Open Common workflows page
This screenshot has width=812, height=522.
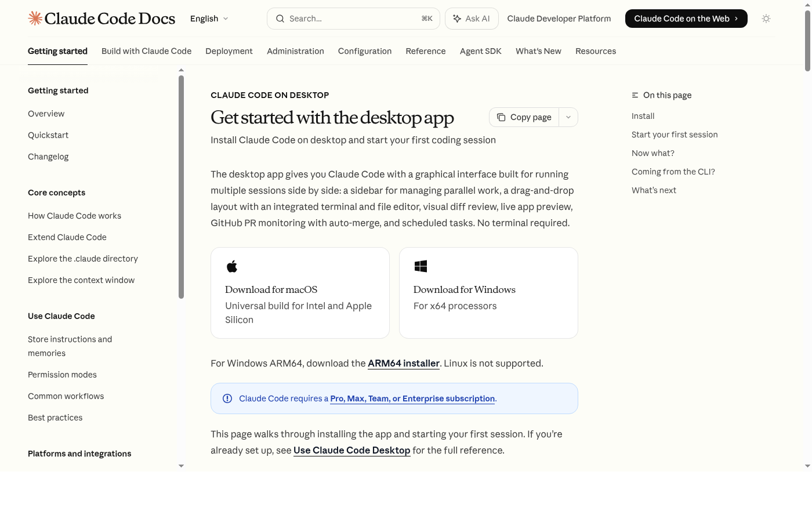tap(66, 396)
